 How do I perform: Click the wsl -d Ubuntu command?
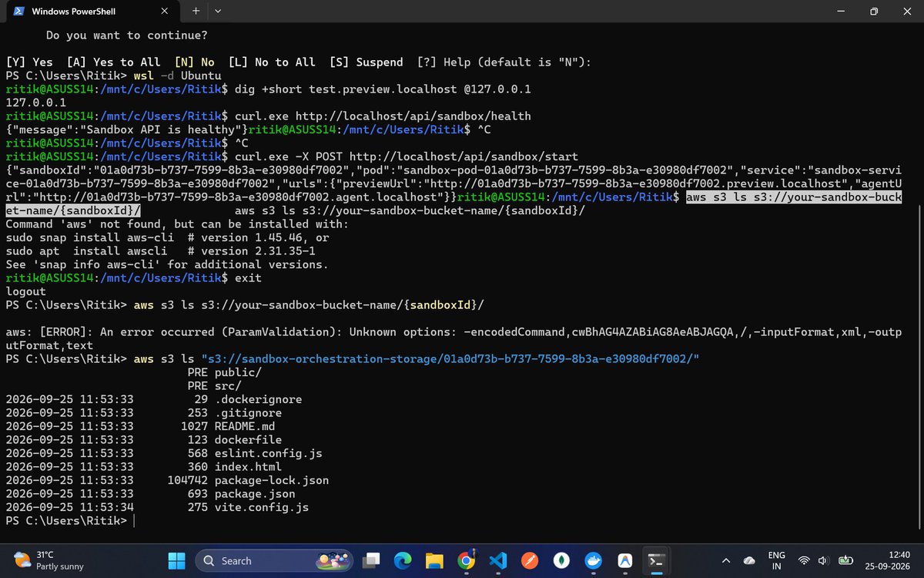[x=177, y=76]
